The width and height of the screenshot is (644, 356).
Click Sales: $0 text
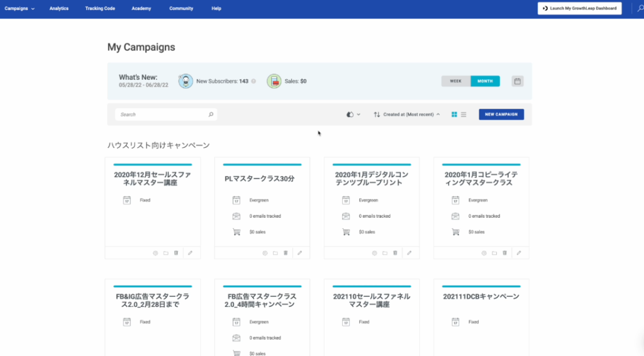coord(296,81)
